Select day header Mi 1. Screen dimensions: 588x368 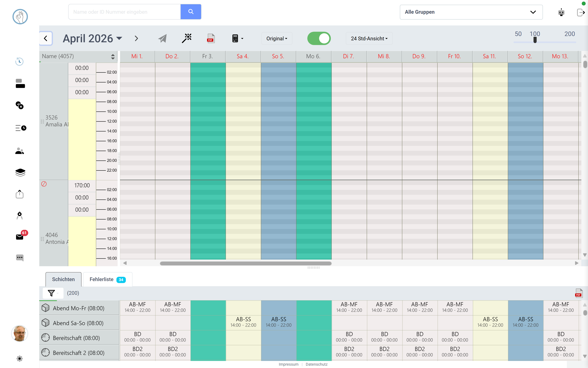(x=137, y=56)
